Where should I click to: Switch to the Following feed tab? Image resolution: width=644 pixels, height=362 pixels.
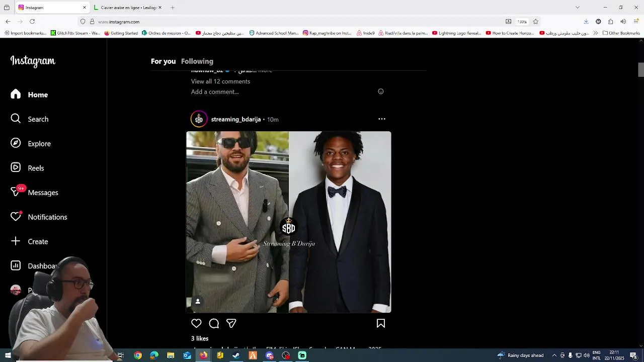coord(197,61)
